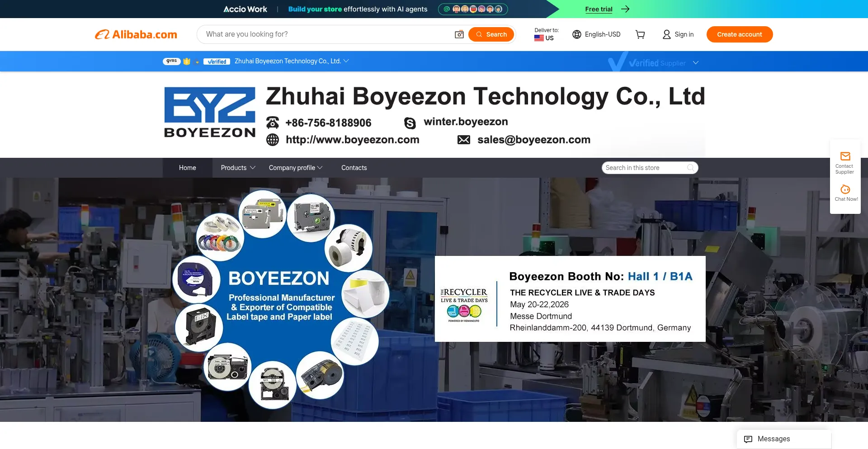Open the English-USD language selector
Image resolution: width=868 pixels, height=449 pixels.
pos(596,34)
